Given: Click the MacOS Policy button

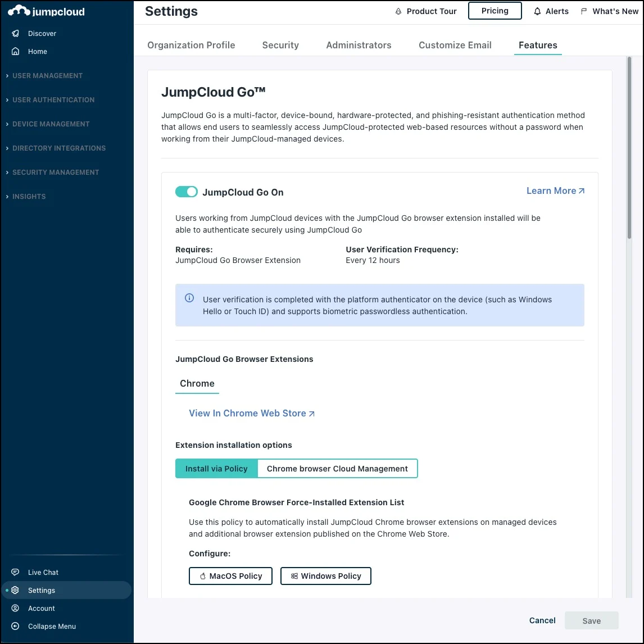Looking at the screenshot, I should click(x=230, y=576).
